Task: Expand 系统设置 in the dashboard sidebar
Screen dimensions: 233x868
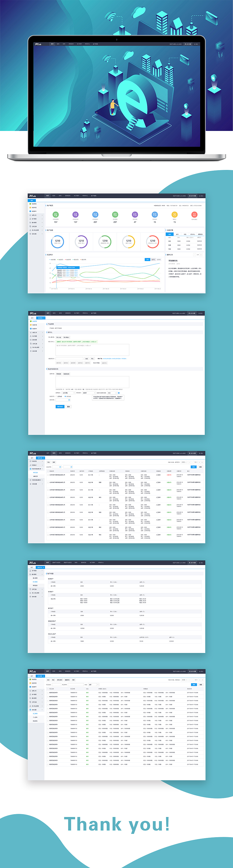Action: click(x=36, y=234)
